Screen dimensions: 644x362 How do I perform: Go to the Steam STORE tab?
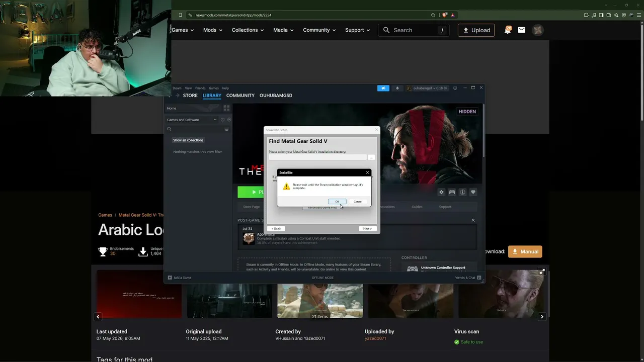pyautogui.click(x=190, y=96)
